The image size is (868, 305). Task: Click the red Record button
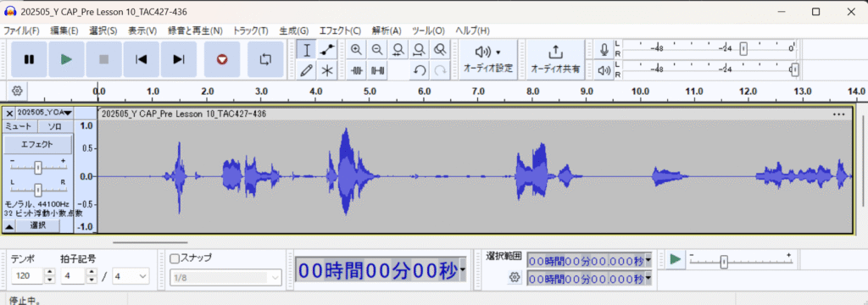(222, 59)
